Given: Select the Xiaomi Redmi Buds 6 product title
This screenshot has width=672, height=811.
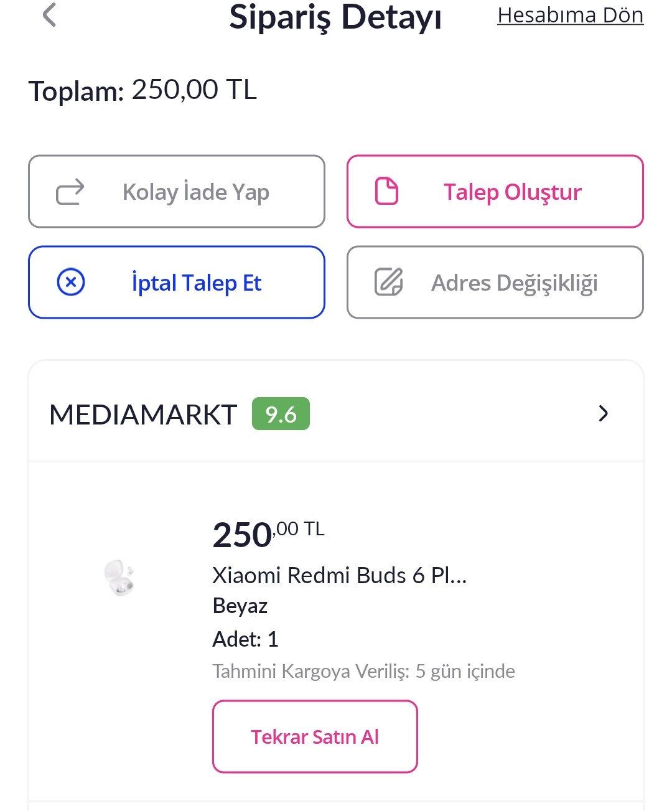Looking at the screenshot, I should pos(339,575).
